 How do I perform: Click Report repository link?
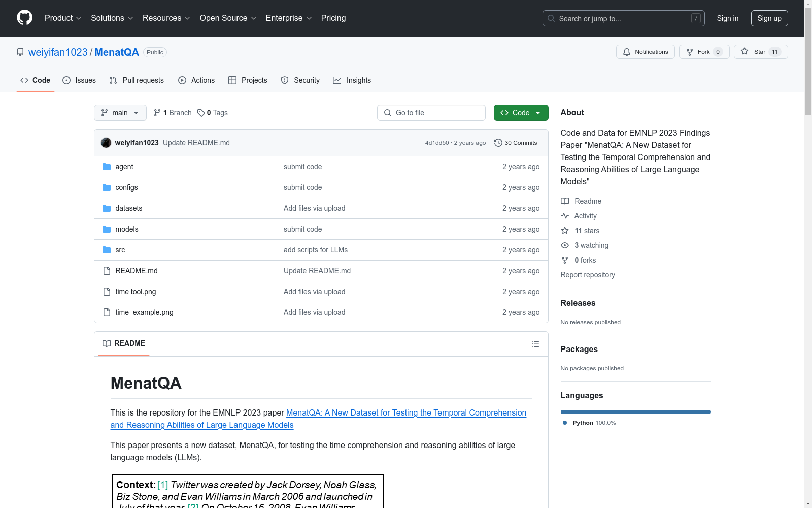[x=588, y=275]
